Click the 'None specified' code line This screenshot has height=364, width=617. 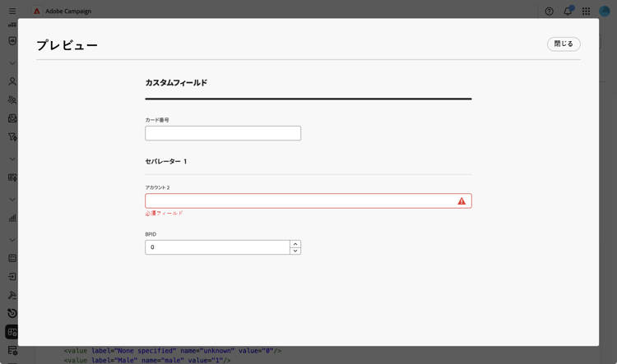173,351
